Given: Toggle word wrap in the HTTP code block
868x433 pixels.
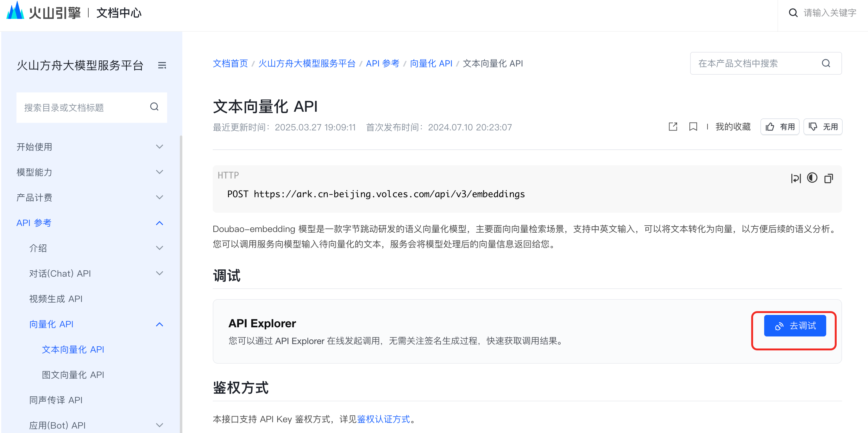Looking at the screenshot, I should 796,178.
